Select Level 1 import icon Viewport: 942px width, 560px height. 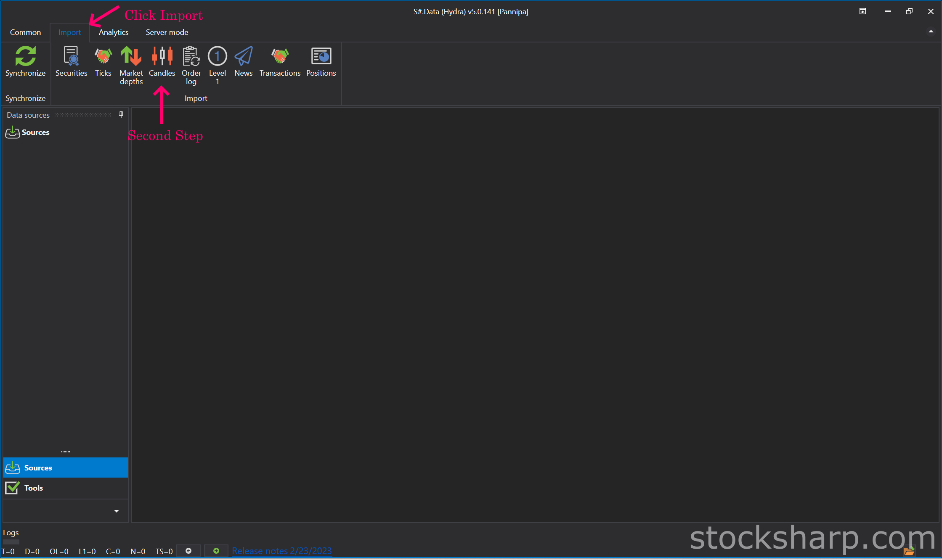pyautogui.click(x=218, y=66)
